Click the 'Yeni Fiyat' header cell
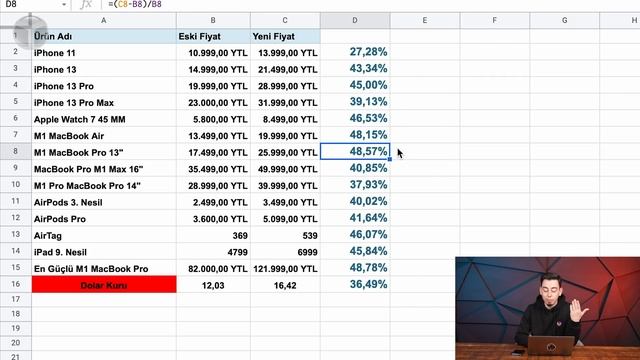The image size is (640, 360). [285, 36]
